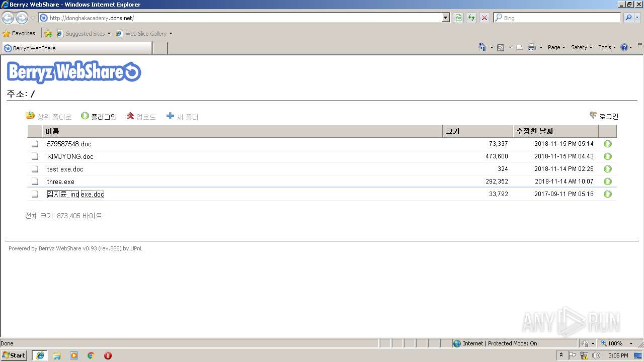Click the IE Back navigation button
Image resolution: width=644 pixels, height=362 pixels.
(x=8, y=18)
